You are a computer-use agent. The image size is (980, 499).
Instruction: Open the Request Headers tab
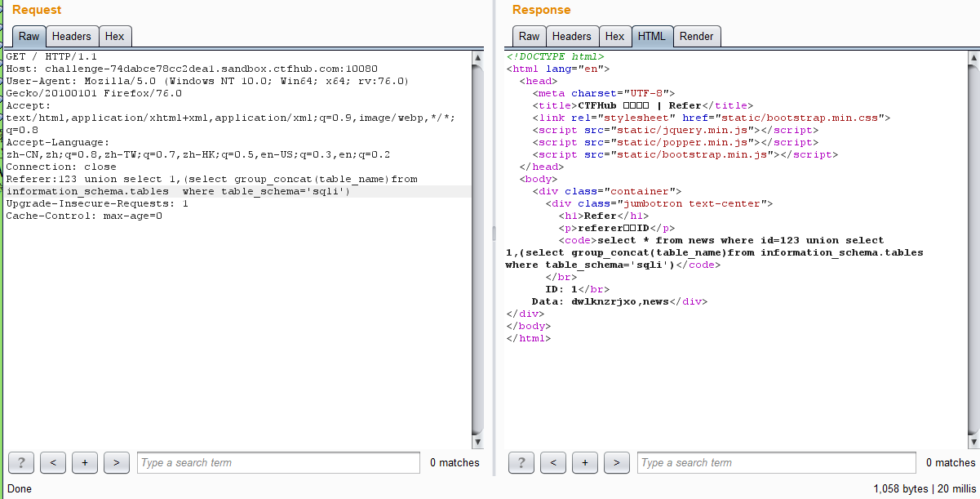(x=72, y=36)
